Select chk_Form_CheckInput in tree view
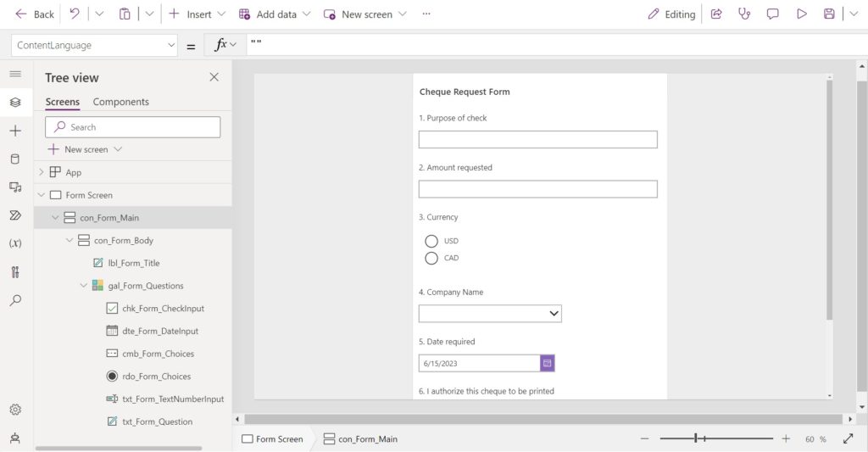 point(163,309)
